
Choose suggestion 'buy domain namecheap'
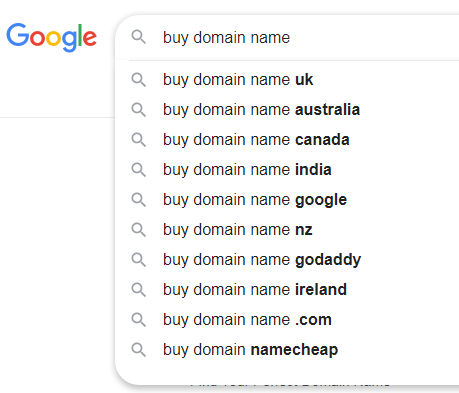[x=287, y=350]
